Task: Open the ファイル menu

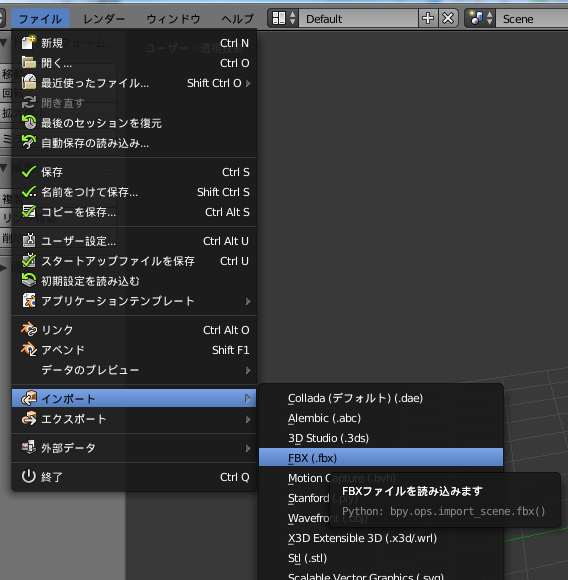Action: (x=40, y=18)
